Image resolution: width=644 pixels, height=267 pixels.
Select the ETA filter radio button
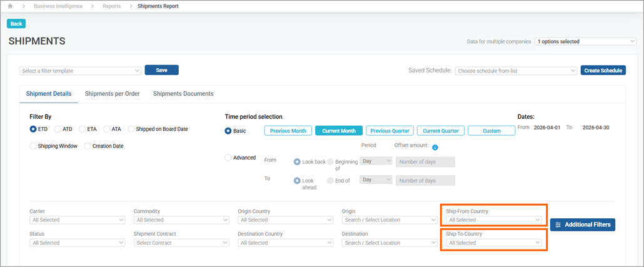tap(82, 129)
